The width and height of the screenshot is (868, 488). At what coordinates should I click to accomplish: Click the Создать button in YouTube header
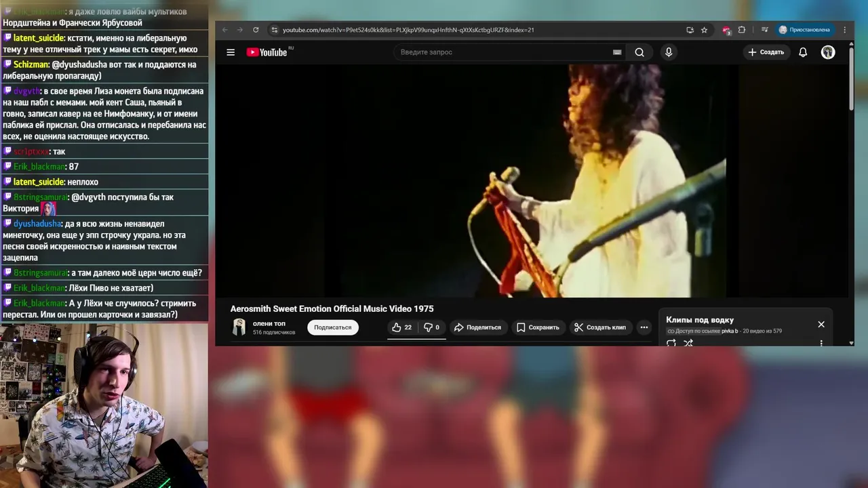tap(766, 52)
